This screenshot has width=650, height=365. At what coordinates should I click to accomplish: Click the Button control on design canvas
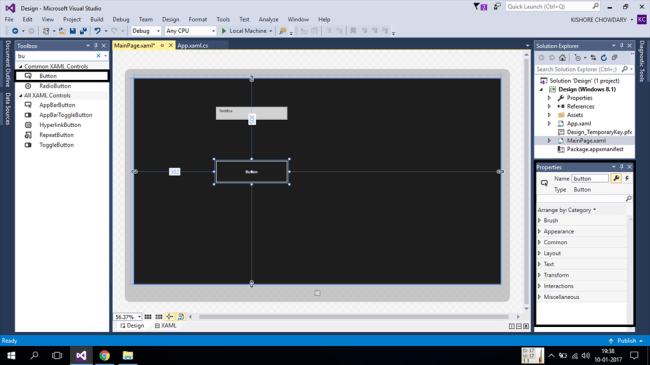click(252, 172)
